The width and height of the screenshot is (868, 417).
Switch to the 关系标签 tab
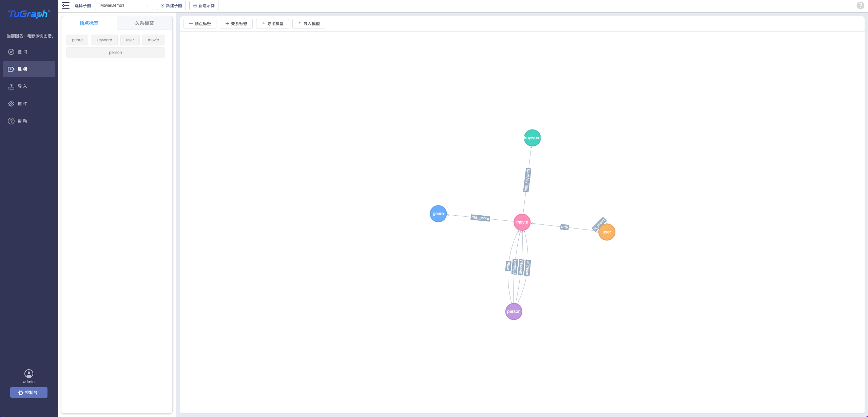click(144, 23)
